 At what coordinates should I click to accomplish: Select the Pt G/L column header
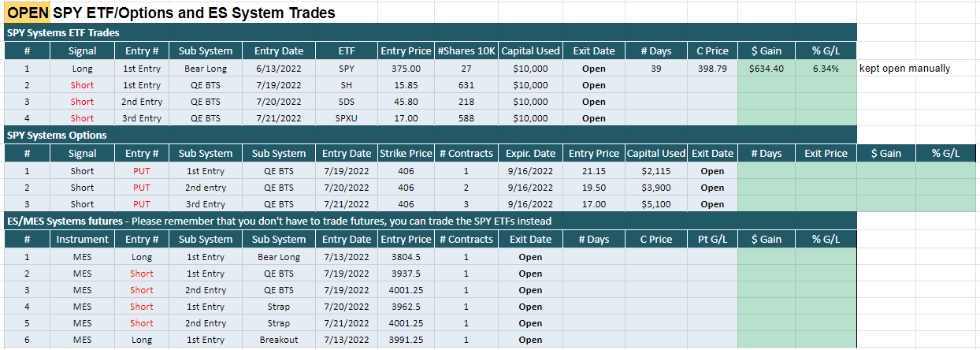[711, 239]
